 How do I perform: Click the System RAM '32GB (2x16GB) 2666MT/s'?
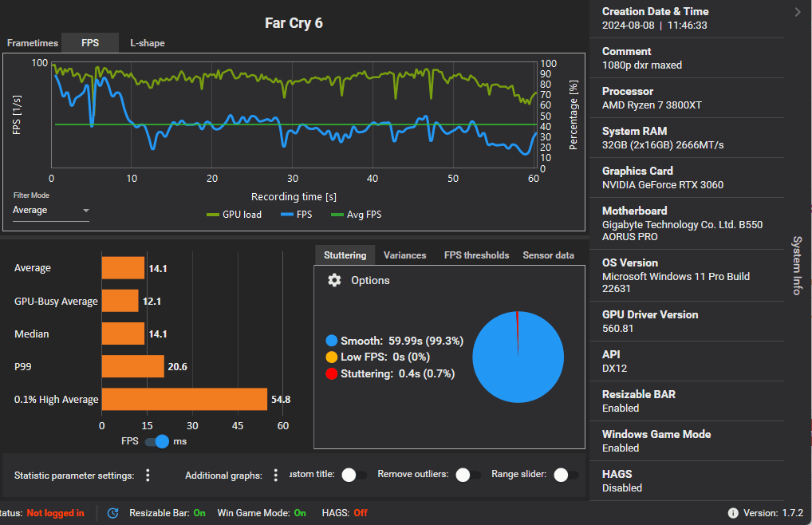(x=663, y=145)
